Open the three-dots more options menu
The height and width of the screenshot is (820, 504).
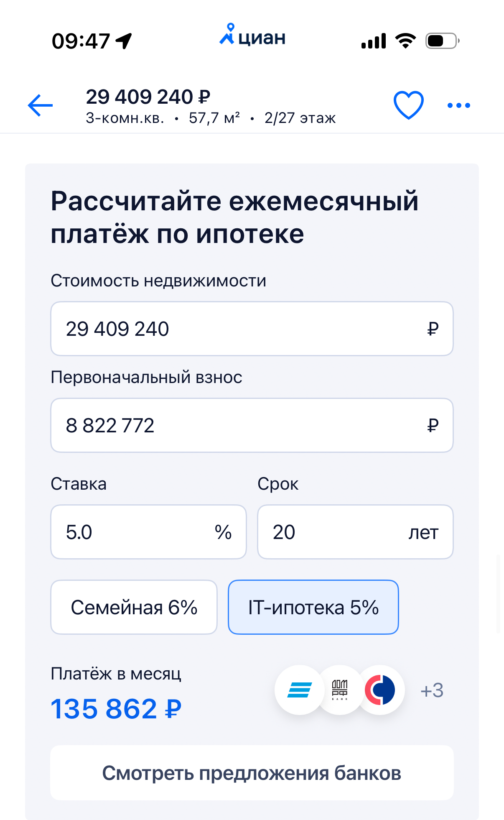coord(458,105)
